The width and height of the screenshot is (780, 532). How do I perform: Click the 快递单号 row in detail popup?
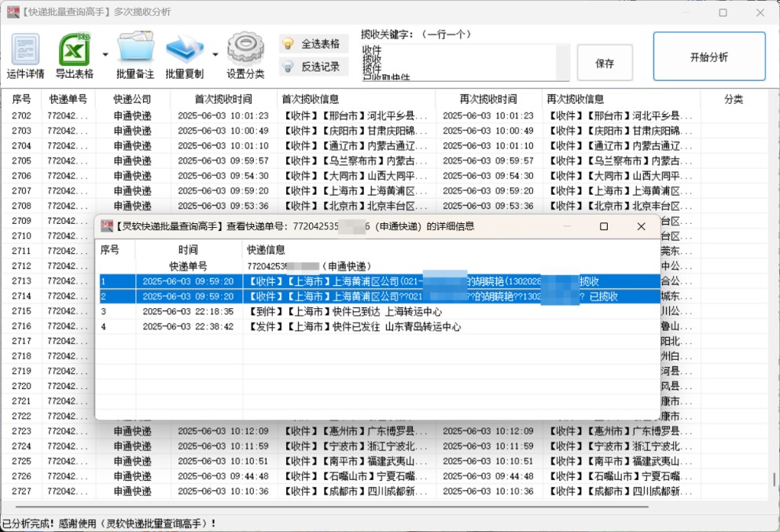[x=380, y=266]
